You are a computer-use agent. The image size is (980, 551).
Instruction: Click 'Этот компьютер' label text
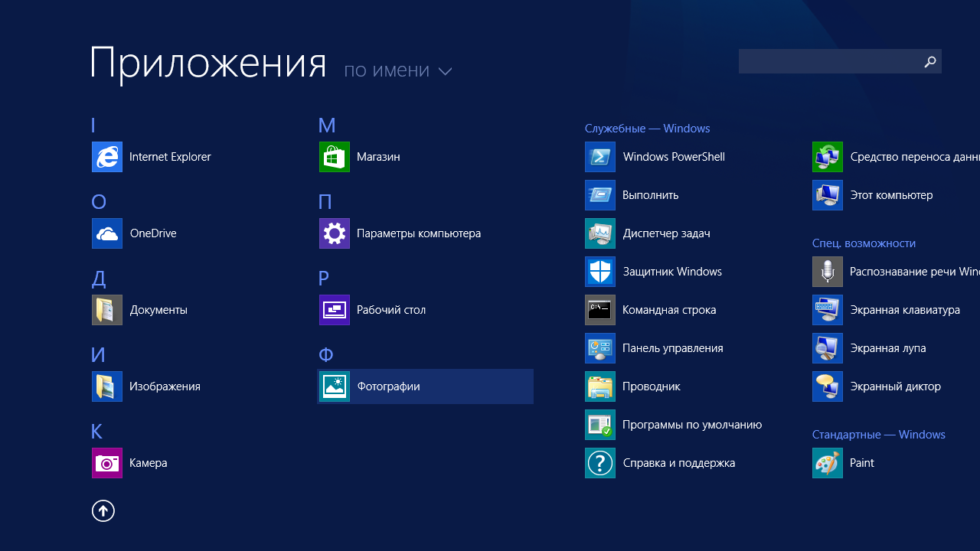[x=891, y=195]
